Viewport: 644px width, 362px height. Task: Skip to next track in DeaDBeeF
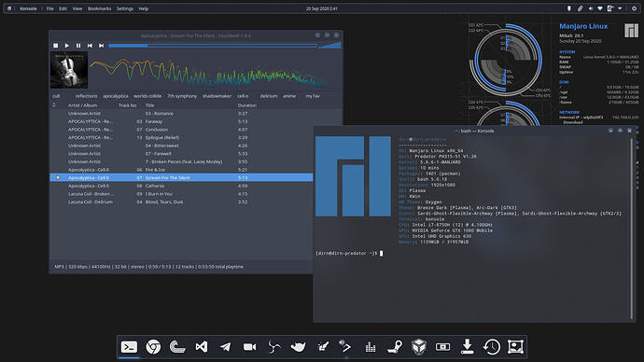tap(102, 46)
